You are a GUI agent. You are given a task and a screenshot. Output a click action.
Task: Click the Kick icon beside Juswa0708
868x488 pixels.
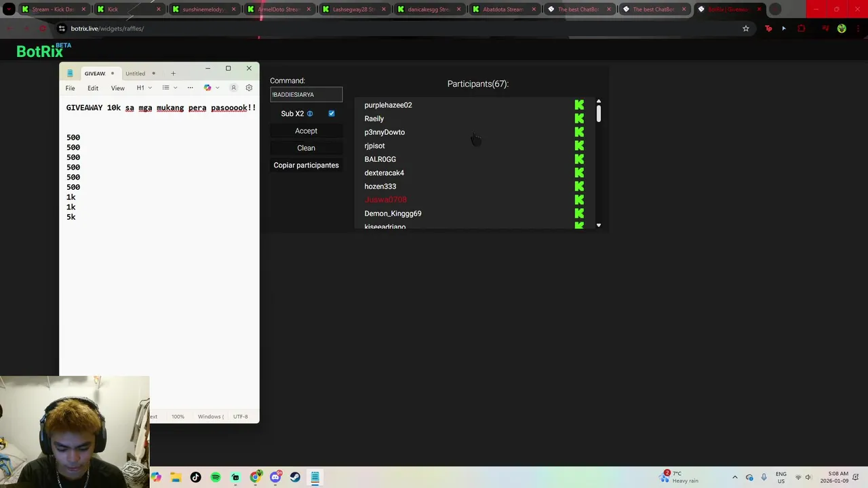click(x=579, y=200)
